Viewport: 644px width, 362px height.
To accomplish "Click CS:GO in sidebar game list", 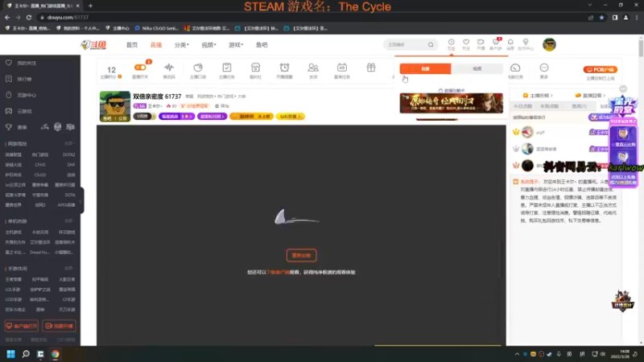I will (x=39, y=175).
